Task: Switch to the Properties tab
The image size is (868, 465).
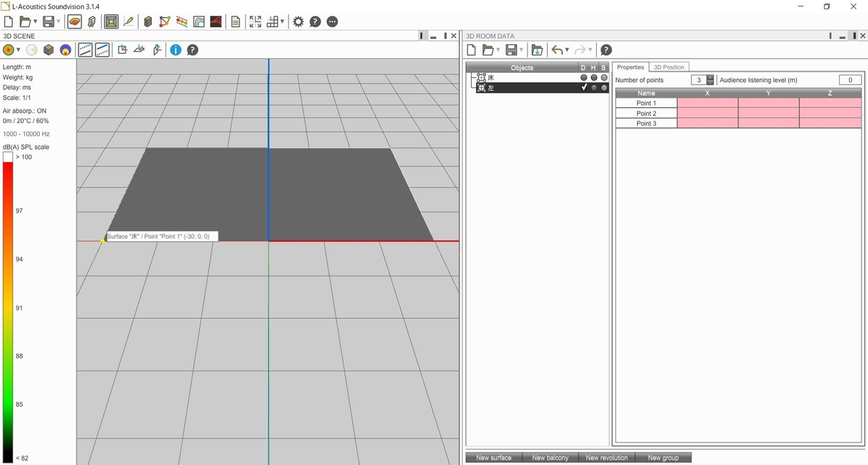Action: pyautogui.click(x=631, y=67)
